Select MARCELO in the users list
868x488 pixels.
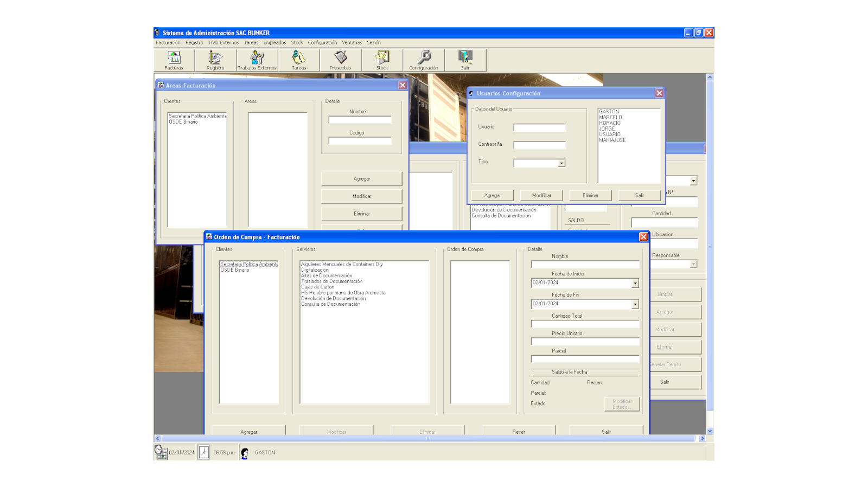click(610, 118)
